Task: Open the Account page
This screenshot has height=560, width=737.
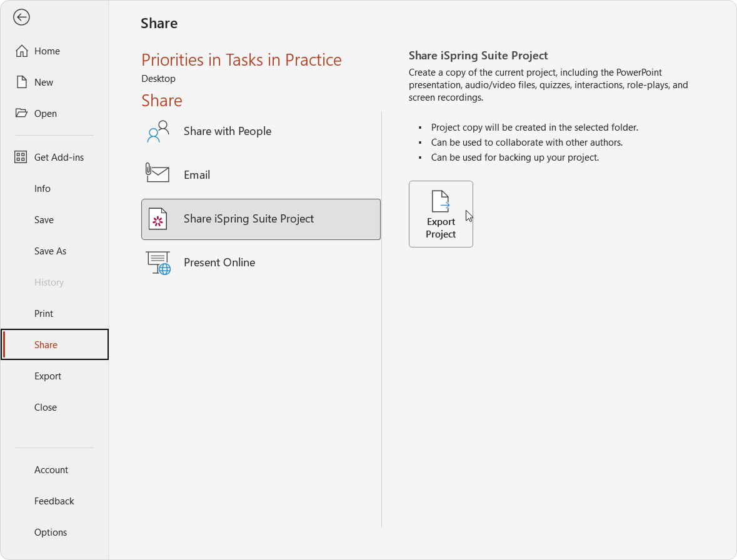Action: pyautogui.click(x=51, y=470)
